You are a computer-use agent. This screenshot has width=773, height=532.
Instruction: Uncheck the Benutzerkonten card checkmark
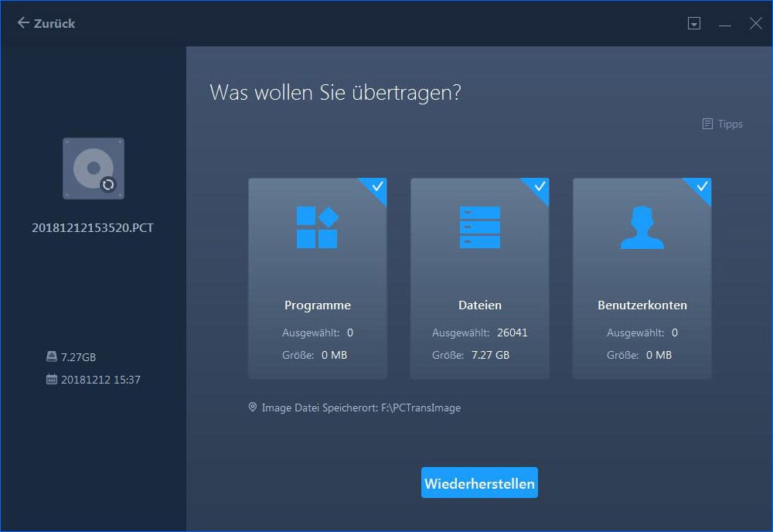point(702,187)
